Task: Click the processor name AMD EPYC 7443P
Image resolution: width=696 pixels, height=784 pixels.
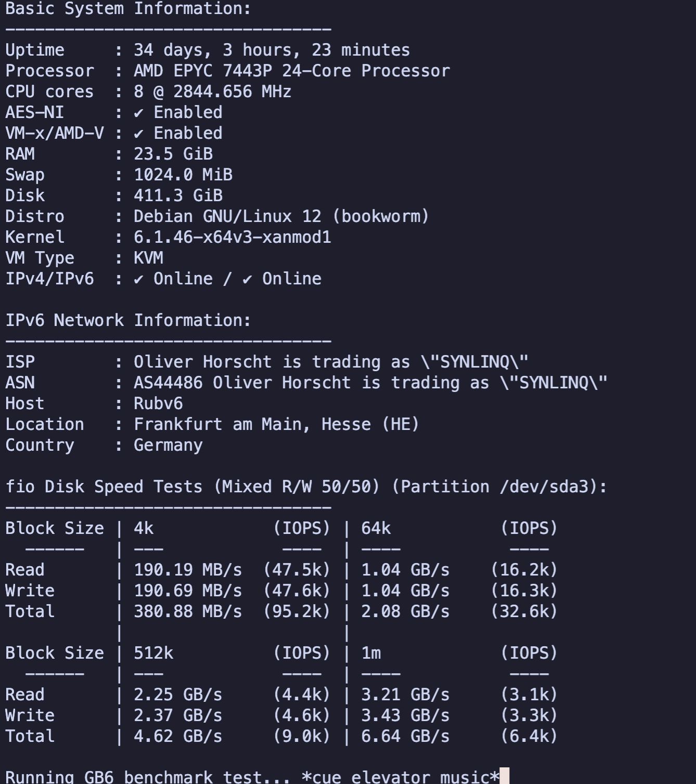Action: [203, 71]
